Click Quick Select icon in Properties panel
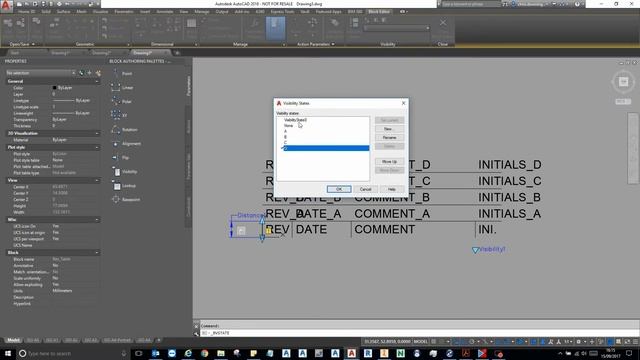Viewport: 640px width, 360px height. (x=98, y=73)
